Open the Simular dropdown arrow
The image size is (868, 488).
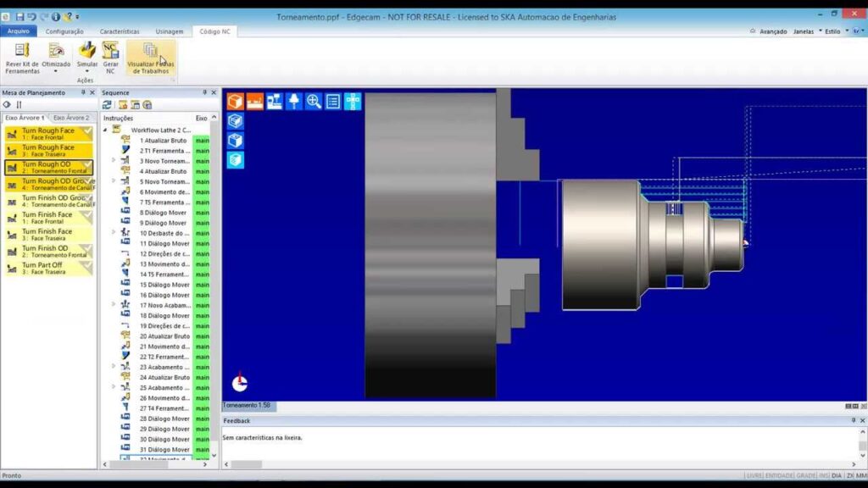click(x=87, y=71)
